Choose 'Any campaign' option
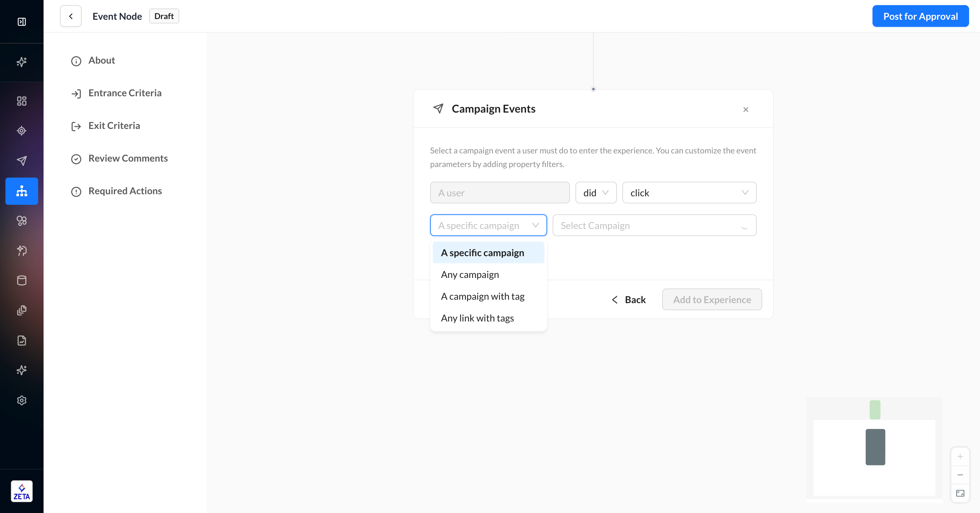The height and width of the screenshot is (513, 980). [470, 275]
